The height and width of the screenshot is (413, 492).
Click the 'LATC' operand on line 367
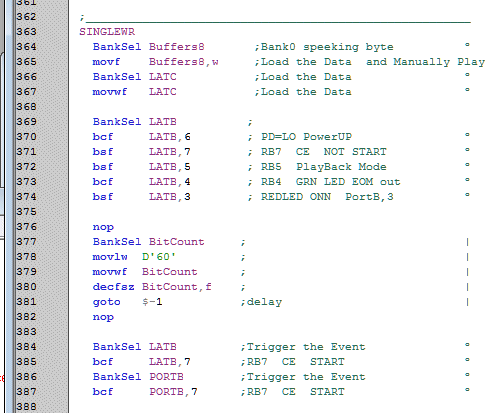163,92
